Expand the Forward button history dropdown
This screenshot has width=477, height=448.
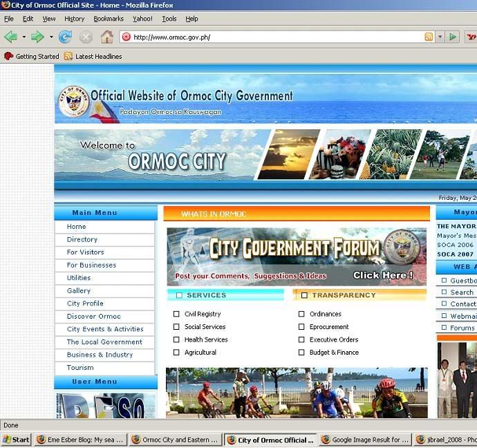[x=51, y=37]
